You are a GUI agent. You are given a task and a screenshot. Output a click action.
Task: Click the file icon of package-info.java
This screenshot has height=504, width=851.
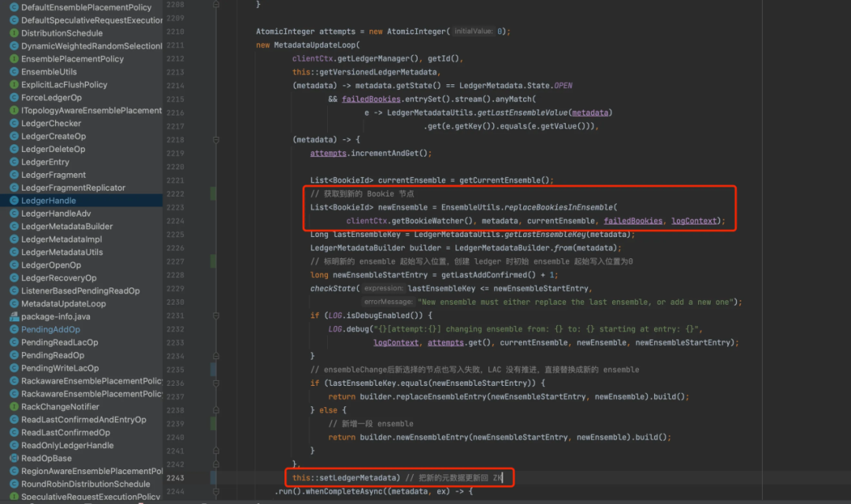[14, 317]
